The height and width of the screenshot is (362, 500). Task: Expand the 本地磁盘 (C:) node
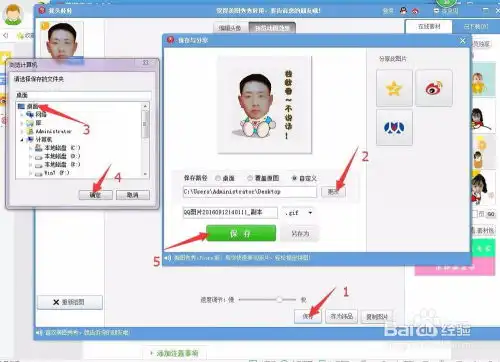pos(31,148)
